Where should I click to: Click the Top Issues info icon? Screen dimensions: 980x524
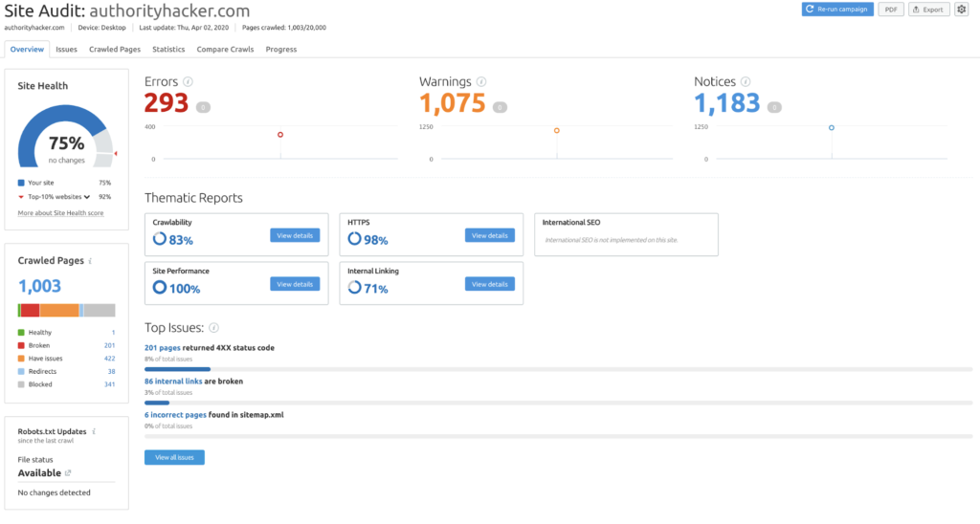click(213, 328)
